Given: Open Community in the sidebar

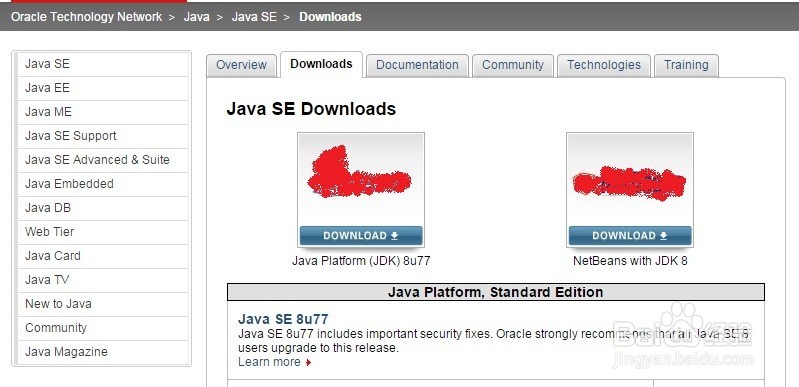Looking at the screenshot, I should click(x=103, y=328).
